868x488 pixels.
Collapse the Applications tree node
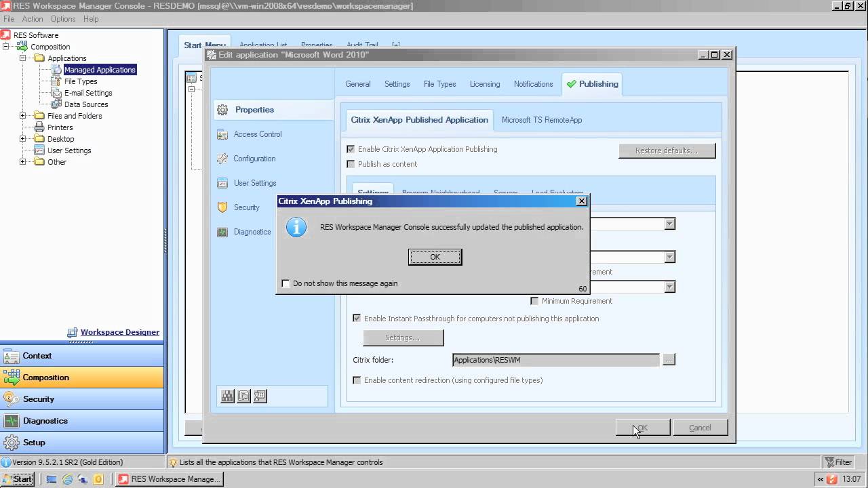click(x=22, y=58)
